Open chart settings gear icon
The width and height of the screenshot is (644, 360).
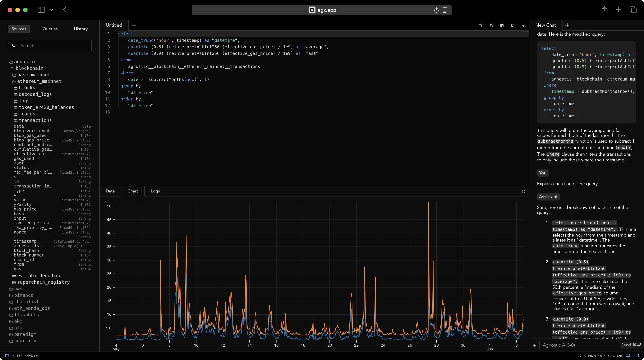tap(523, 192)
